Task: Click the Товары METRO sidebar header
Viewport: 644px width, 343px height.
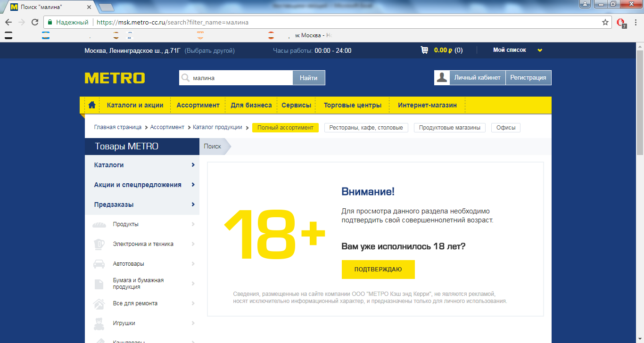Action: click(x=142, y=147)
